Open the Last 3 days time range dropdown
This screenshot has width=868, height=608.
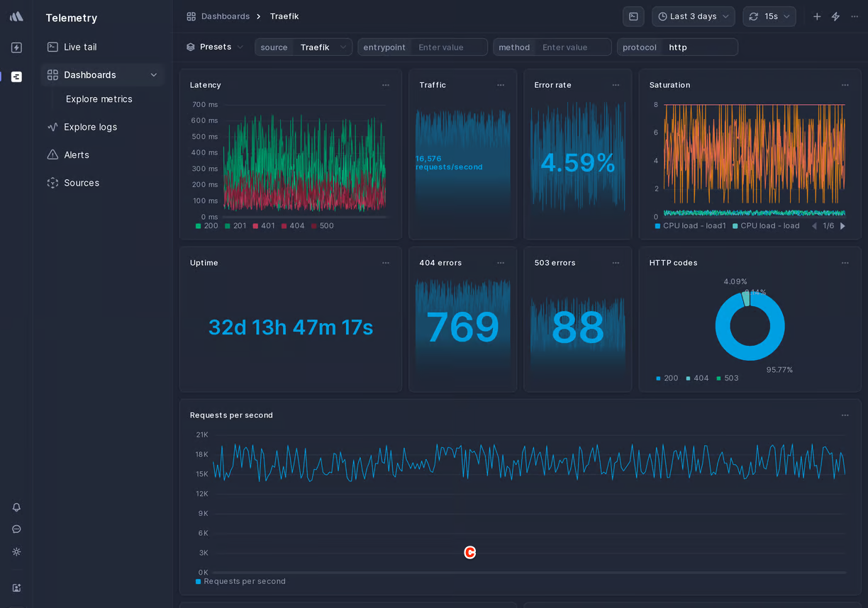pos(693,16)
